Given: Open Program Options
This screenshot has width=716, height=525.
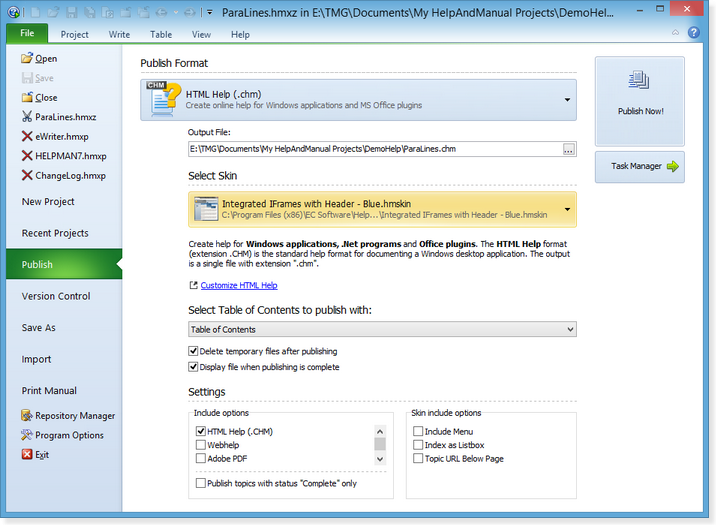Looking at the screenshot, I should pos(69,436).
